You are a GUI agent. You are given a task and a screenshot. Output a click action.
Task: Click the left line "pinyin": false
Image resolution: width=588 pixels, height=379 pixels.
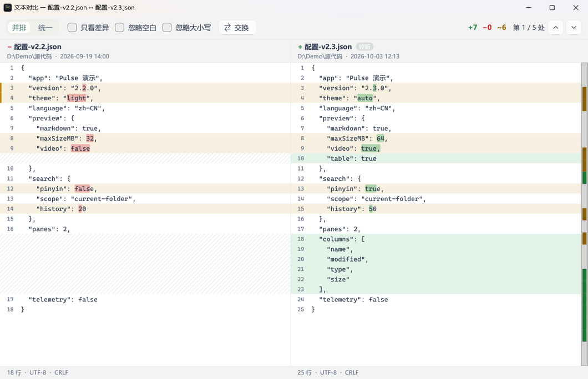pyautogui.click(x=145, y=189)
